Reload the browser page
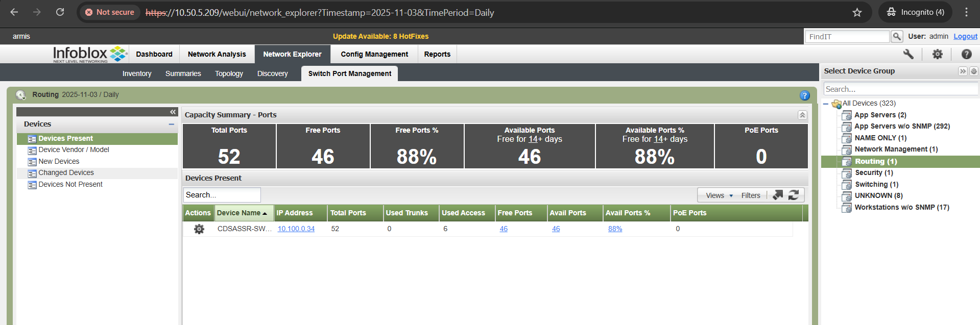Image resolution: width=980 pixels, height=325 pixels. coord(60,12)
